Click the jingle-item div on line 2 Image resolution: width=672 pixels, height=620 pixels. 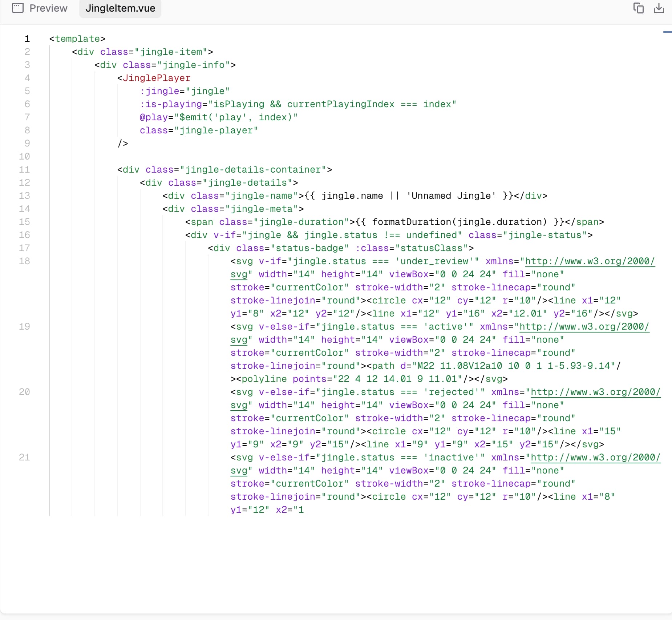coord(142,52)
